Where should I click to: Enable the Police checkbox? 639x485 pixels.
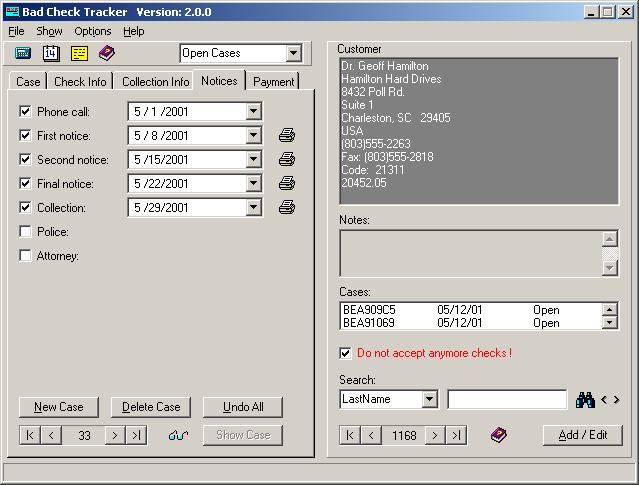pyautogui.click(x=26, y=232)
